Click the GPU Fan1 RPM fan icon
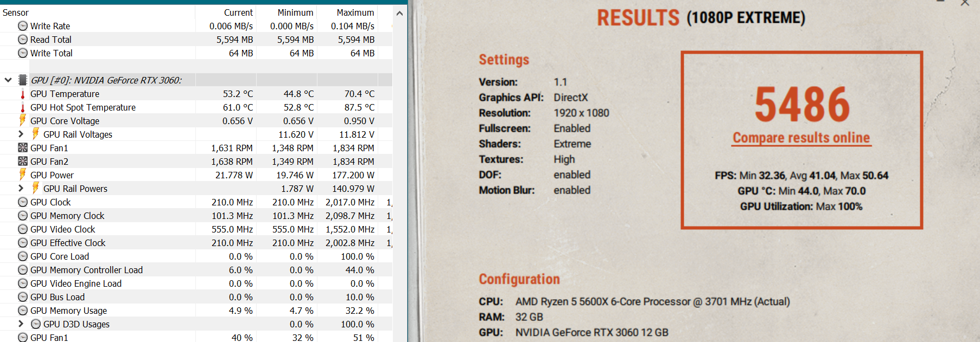 (x=23, y=147)
